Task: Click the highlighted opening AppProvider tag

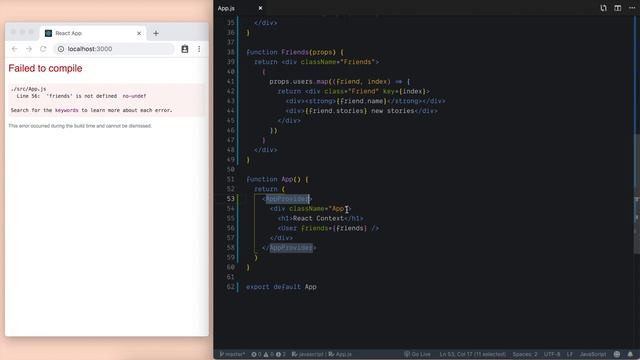Action: coord(287,199)
